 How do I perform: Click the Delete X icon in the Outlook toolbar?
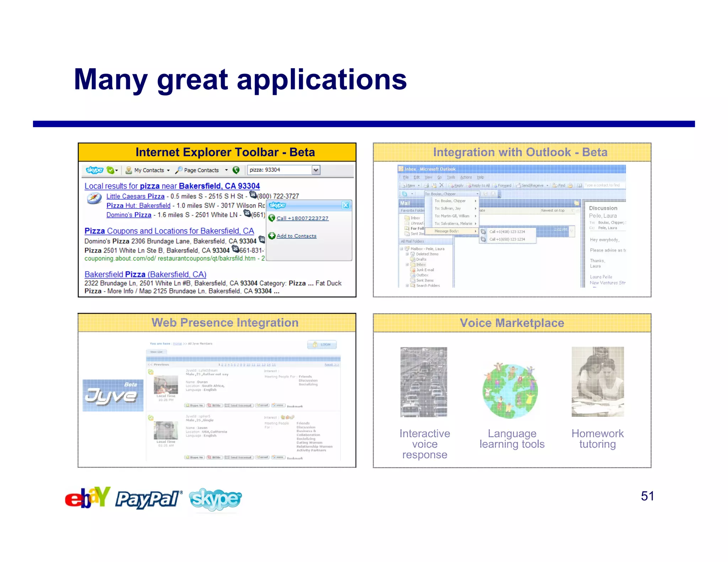(441, 185)
